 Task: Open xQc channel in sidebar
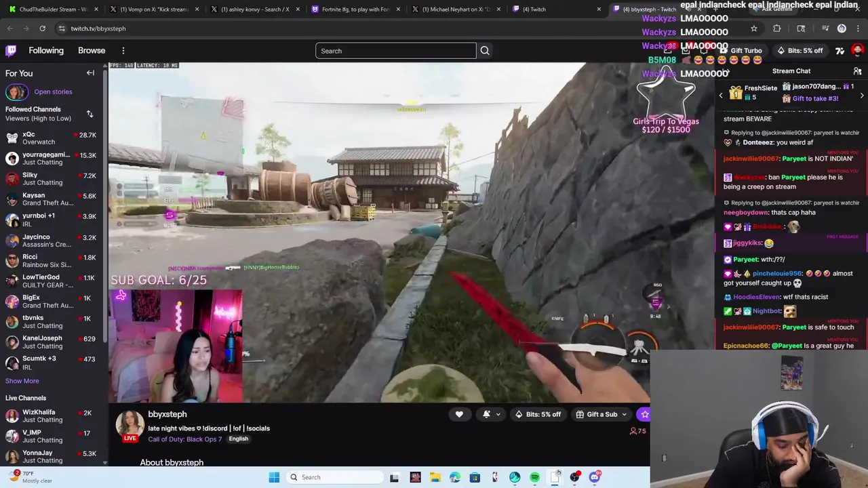52,138
